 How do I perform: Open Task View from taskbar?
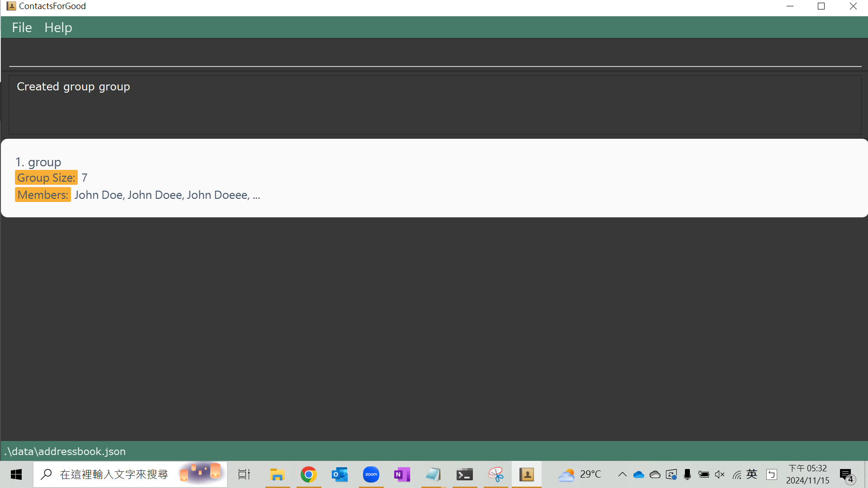coord(244,474)
